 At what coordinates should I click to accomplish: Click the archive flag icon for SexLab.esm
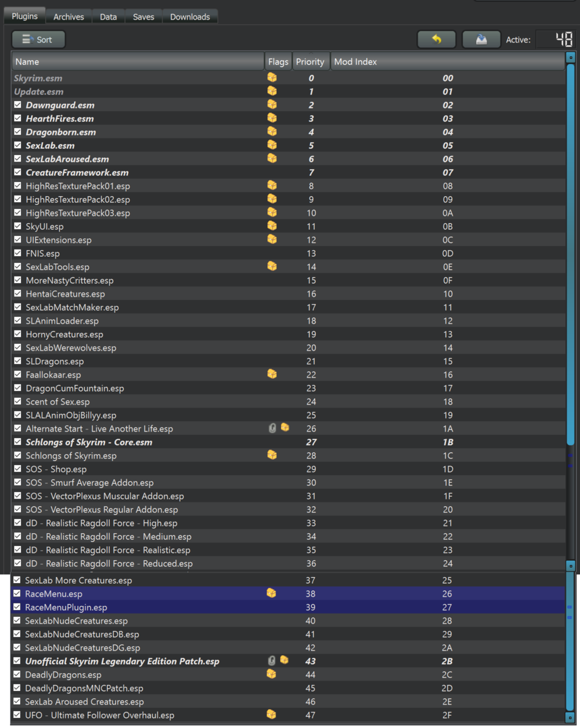click(x=272, y=145)
